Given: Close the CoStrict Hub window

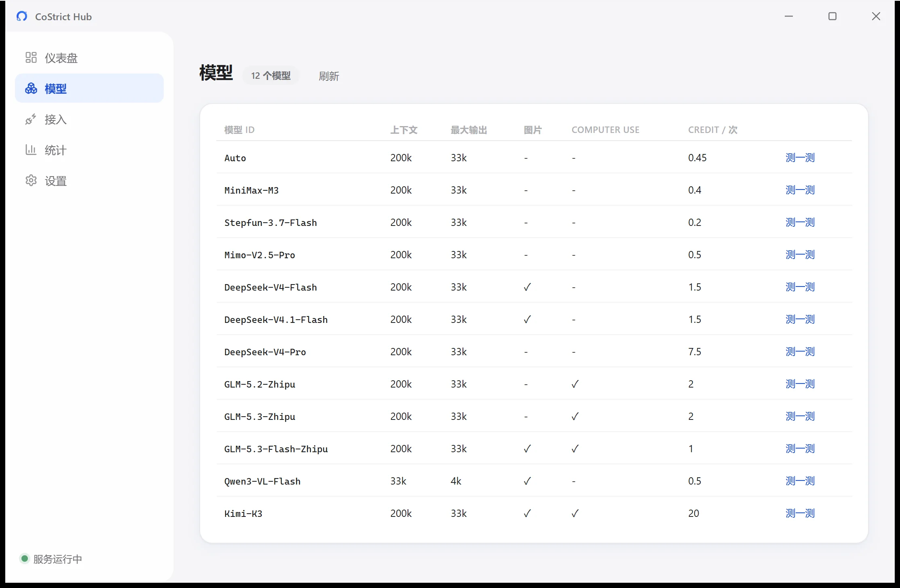Looking at the screenshot, I should [876, 16].
